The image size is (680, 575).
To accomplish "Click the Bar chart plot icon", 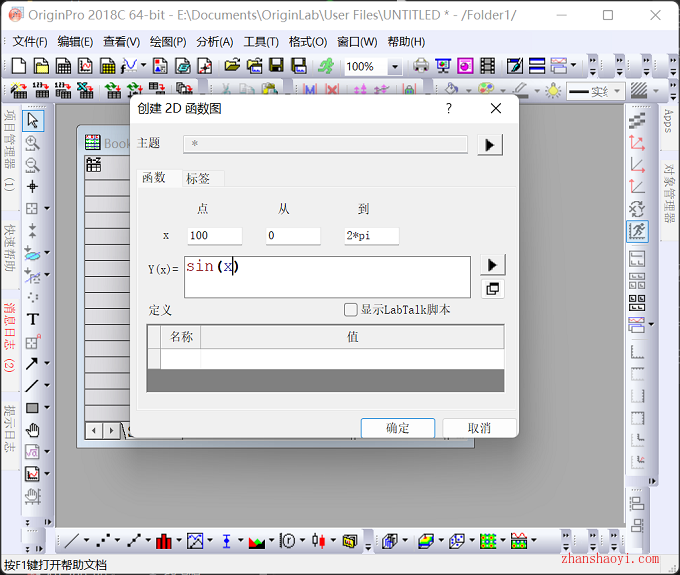I will 163,541.
